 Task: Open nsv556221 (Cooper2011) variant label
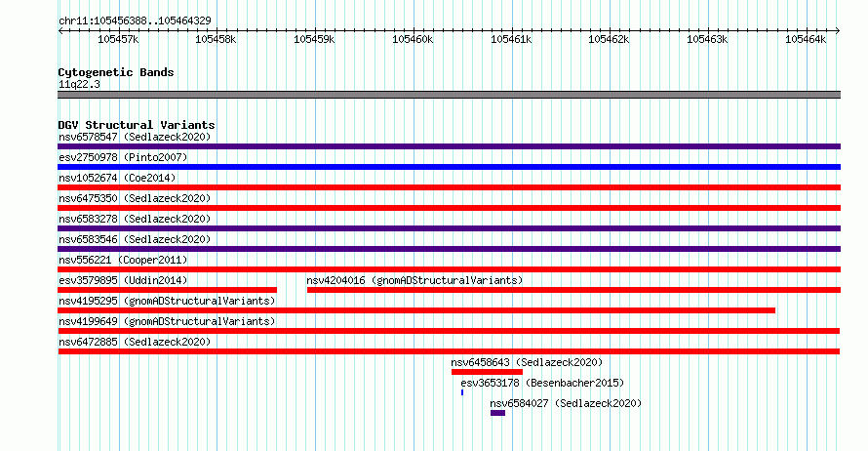(123, 260)
